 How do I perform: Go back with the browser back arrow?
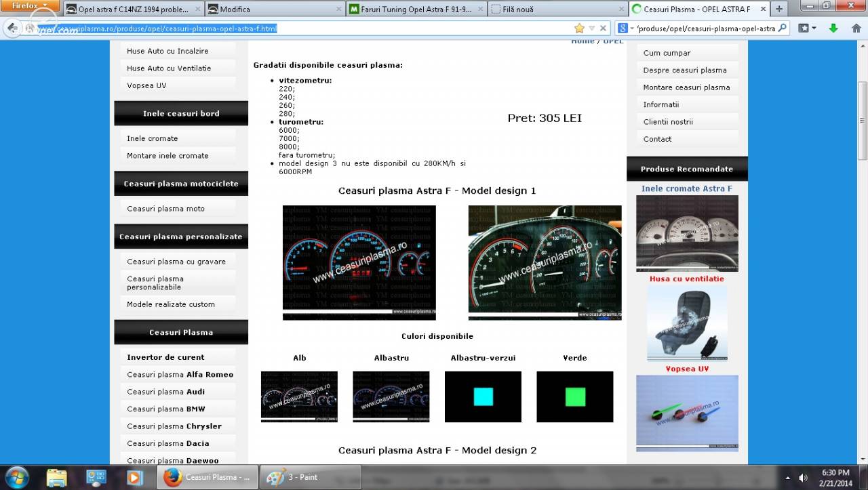pyautogui.click(x=12, y=28)
